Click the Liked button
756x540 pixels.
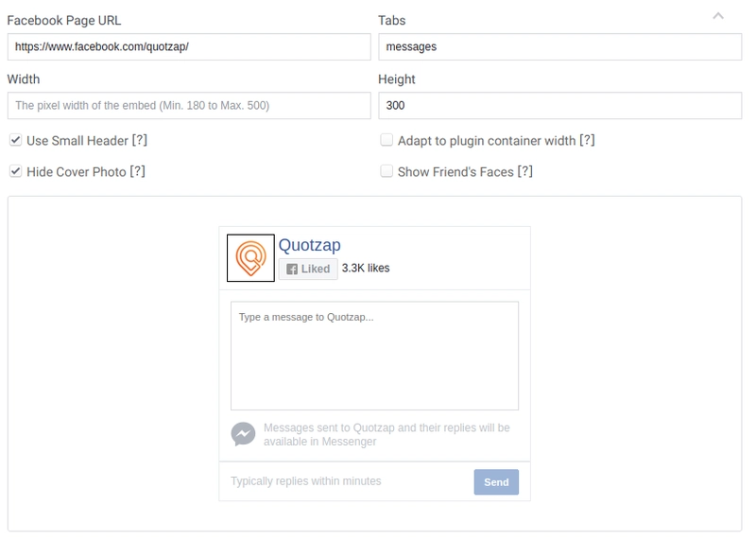click(x=308, y=269)
